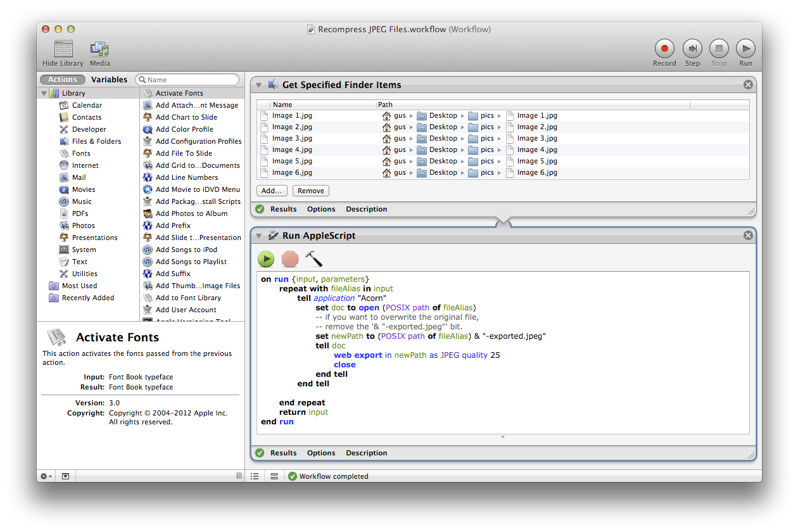Click the Step workflow button
The height and width of the screenshot is (532, 798).
(692, 48)
